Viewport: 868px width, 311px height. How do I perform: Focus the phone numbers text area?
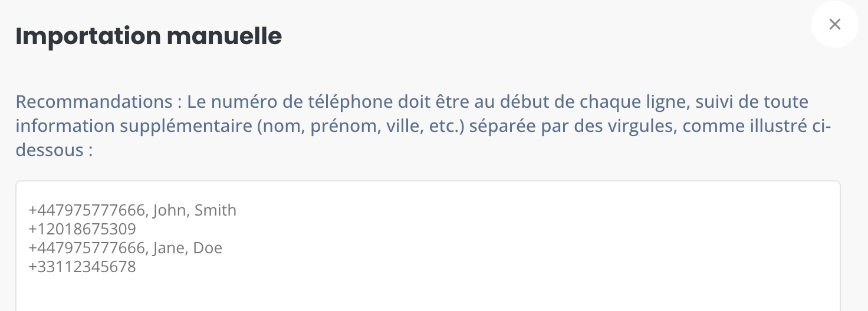[x=428, y=246]
